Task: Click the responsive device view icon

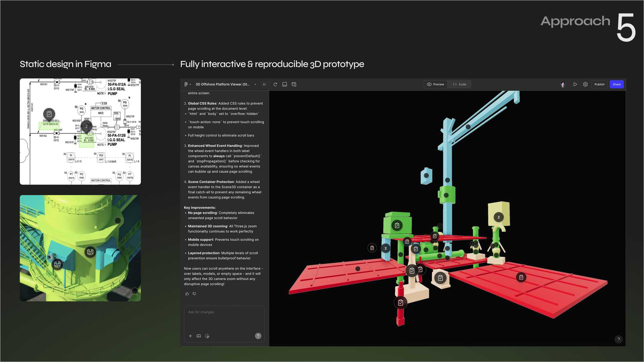Action: coord(294,84)
